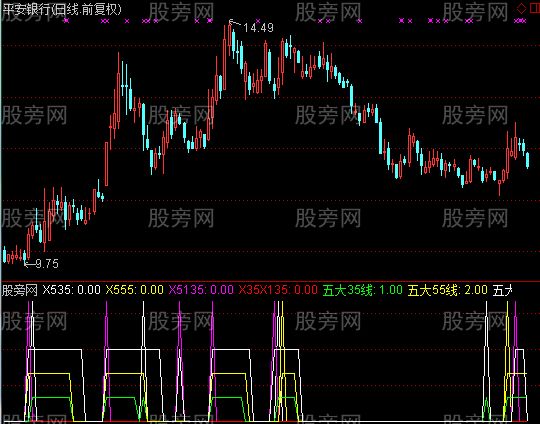Click the red square icon beside the diamond

pos(535,9)
